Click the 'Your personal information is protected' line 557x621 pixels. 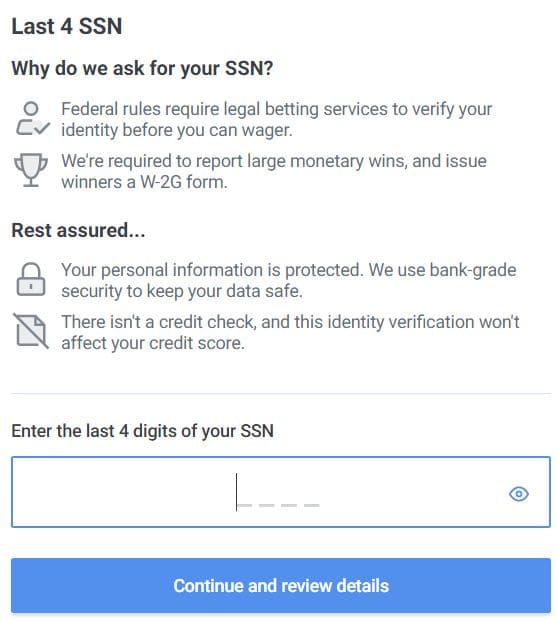click(289, 270)
